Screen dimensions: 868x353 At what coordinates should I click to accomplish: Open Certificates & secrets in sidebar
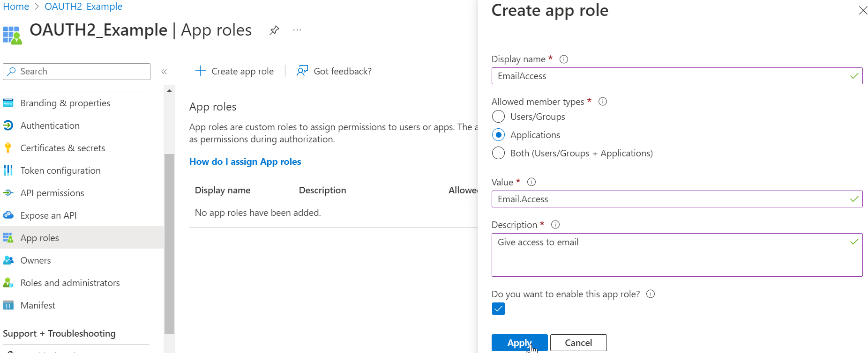62,148
